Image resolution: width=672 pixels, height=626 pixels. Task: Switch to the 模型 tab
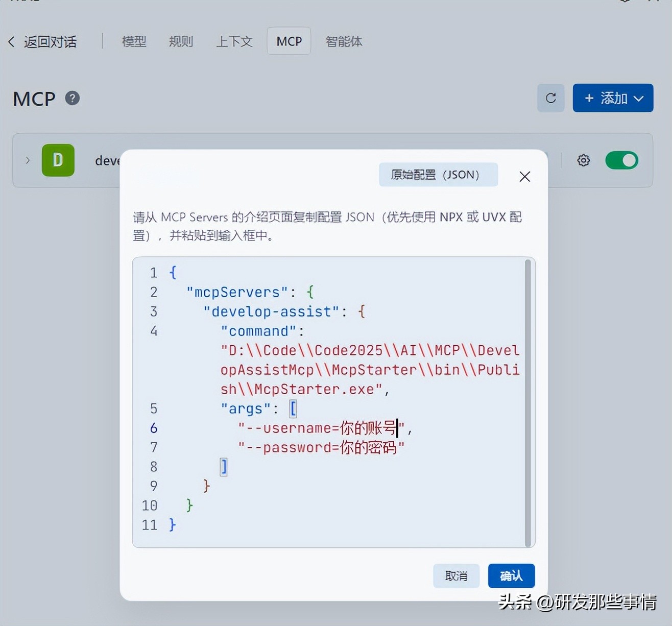pos(134,41)
